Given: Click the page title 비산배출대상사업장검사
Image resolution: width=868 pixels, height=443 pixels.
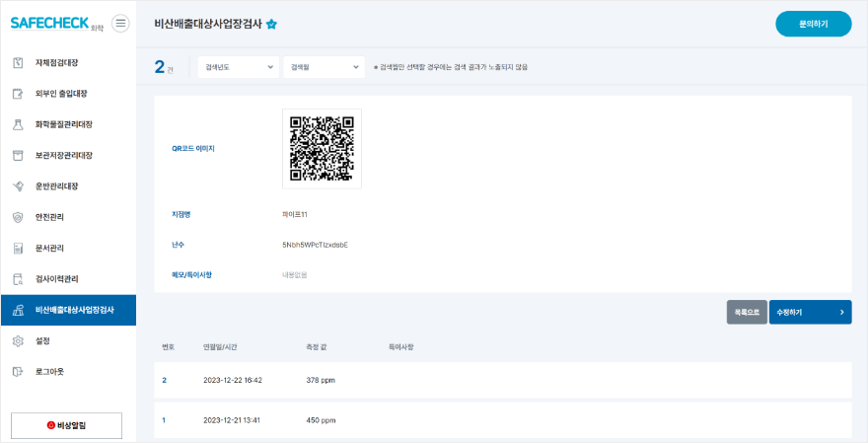Looking at the screenshot, I should point(208,25).
